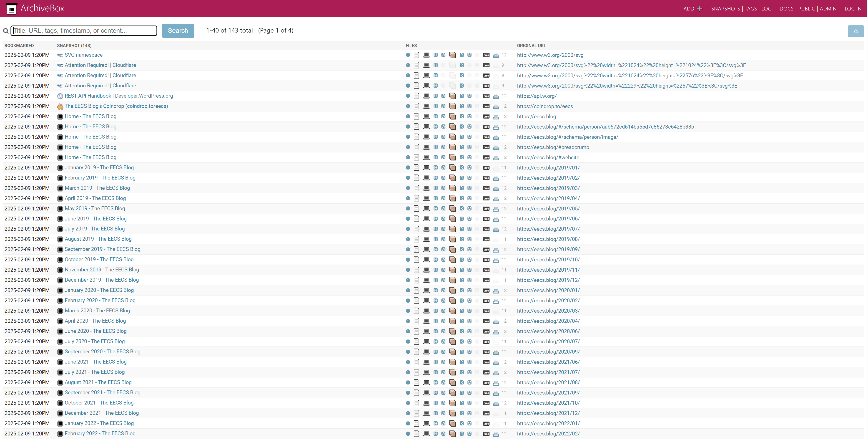The height and width of the screenshot is (440, 868).
Task: Click W wget icon for March 2019 row
Action: tap(443, 188)
